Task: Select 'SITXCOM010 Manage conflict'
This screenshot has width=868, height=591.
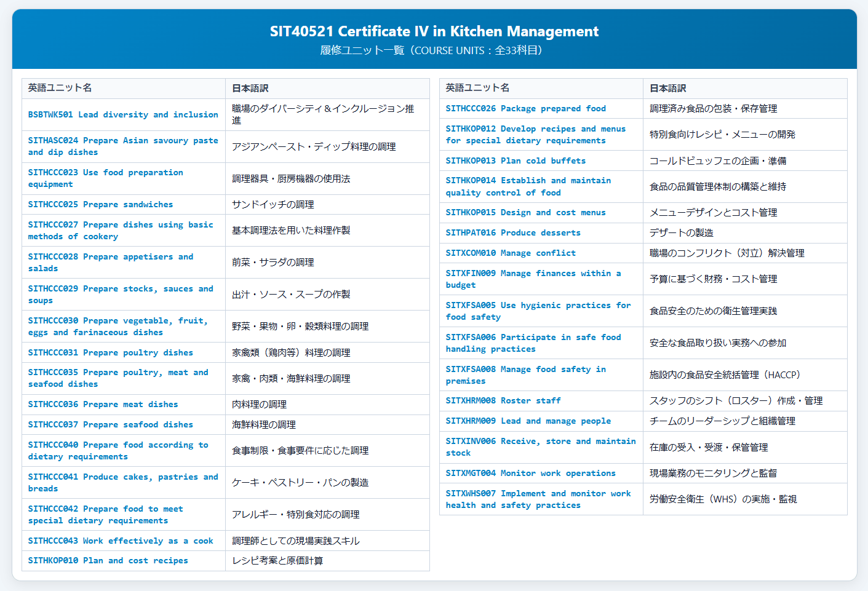Action: pos(511,253)
